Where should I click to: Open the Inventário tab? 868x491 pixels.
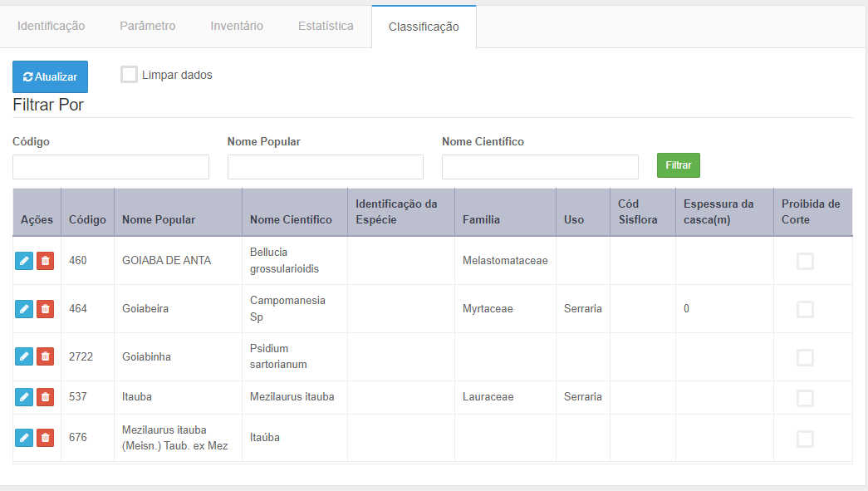(x=237, y=26)
